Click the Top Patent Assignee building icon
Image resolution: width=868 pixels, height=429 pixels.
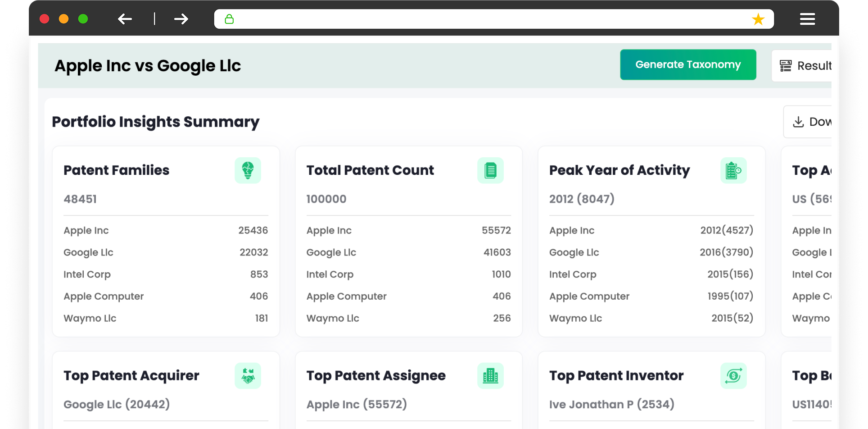tap(490, 376)
